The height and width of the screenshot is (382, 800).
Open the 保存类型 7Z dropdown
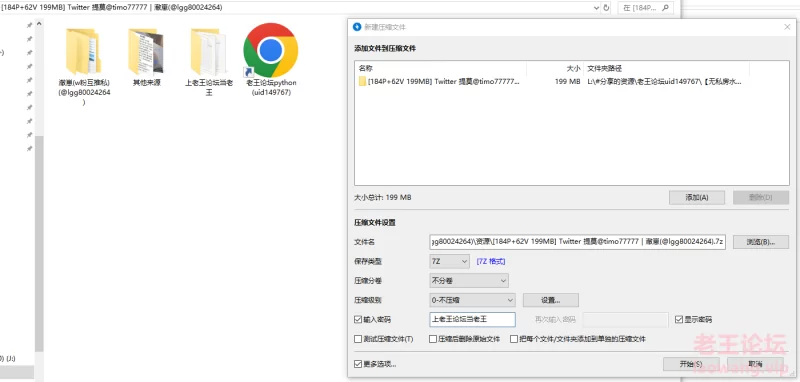(449, 262)
